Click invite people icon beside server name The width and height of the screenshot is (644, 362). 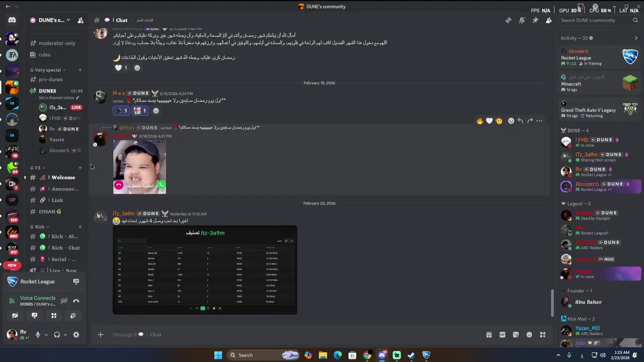coord(80,20)
